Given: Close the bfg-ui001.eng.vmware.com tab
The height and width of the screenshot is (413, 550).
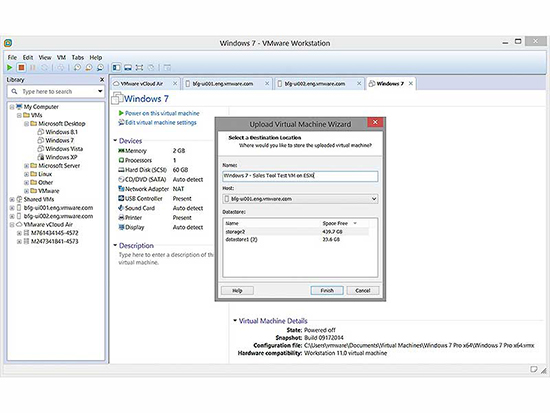Looking at the screenshot, I should click(x=267, y=84).
